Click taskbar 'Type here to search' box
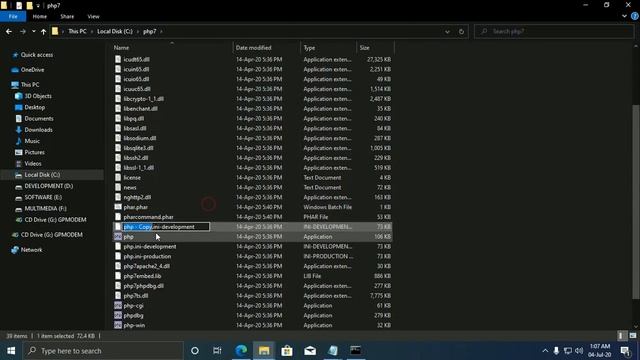 (x=102, y=351)
